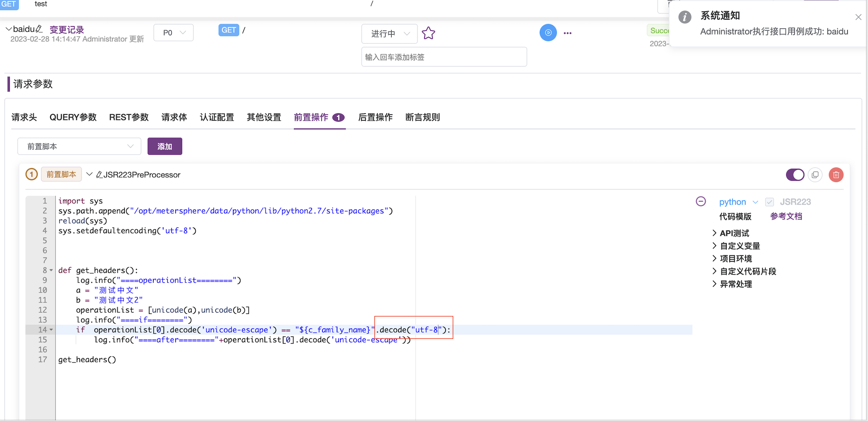Collapse the script settings panel
This screenshot has width=868, height=421.
click(x=701, y=201)
